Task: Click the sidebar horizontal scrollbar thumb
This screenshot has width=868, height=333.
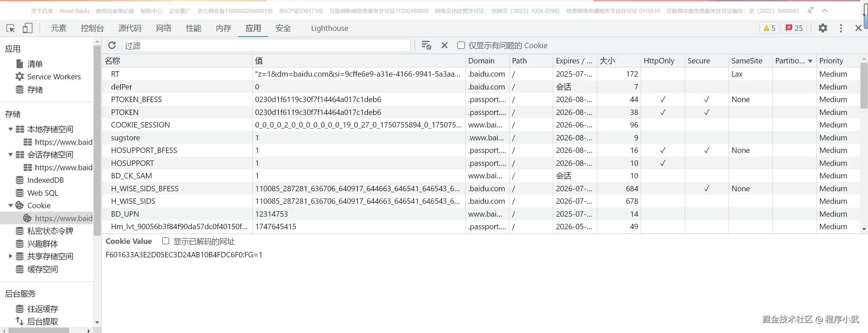Action: (39, 330)
